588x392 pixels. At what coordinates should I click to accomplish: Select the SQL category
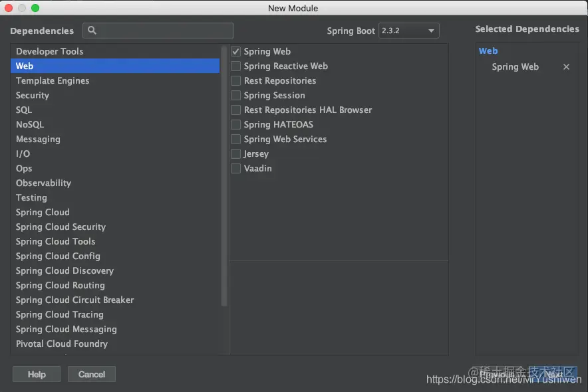115,110
